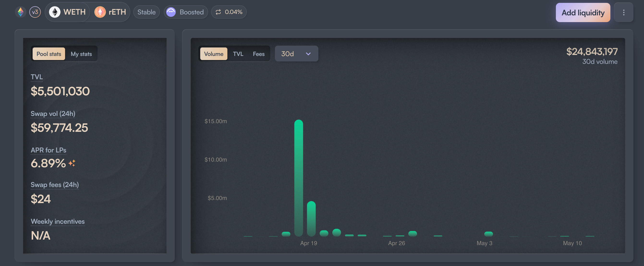Screen dimensions: 644x266
Task: Click the dotted-underlined TVL label
Action: [x=37, y=77]
